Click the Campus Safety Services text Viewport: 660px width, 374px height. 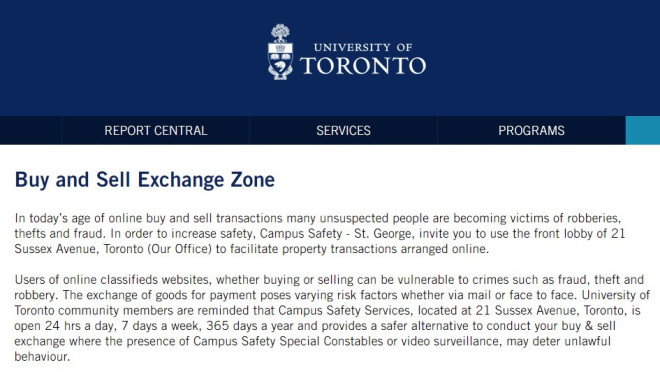tap(344, 310)
